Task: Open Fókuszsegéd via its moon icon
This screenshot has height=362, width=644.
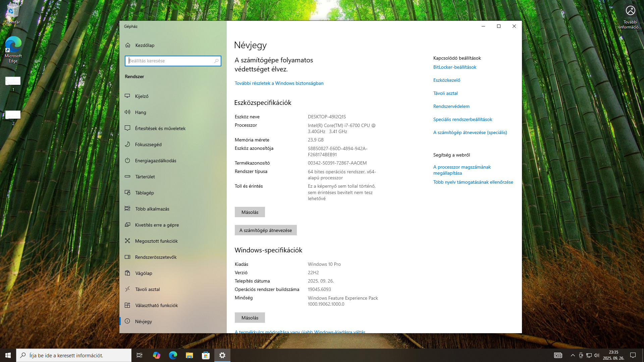Action: pyautogui.click(x=127, y=144)
